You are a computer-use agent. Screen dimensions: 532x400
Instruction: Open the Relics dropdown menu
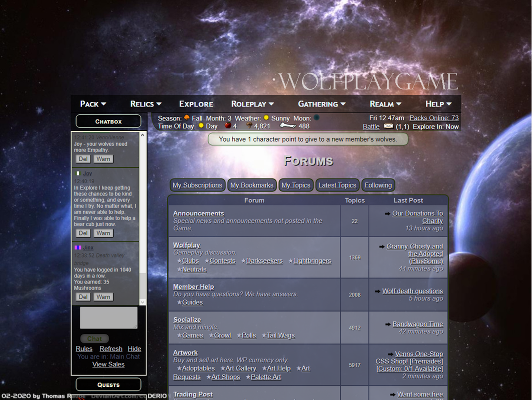[x=145, y=104]
